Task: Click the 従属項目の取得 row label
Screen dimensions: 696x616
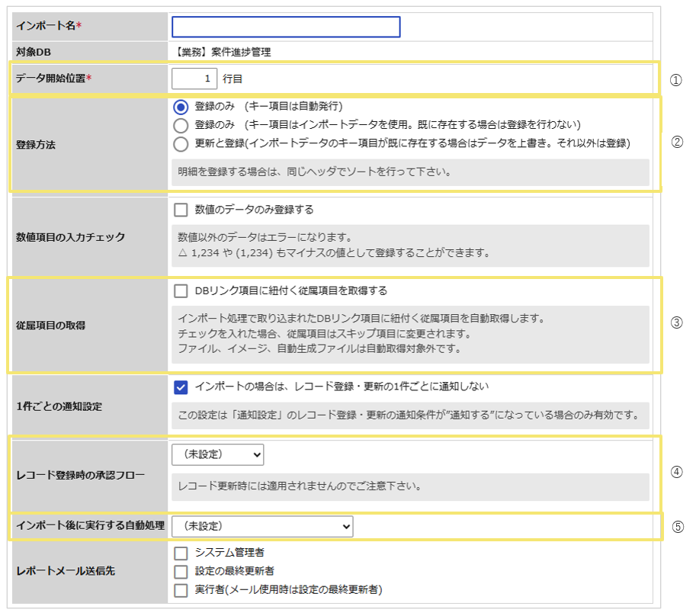Action: [50, 326]
